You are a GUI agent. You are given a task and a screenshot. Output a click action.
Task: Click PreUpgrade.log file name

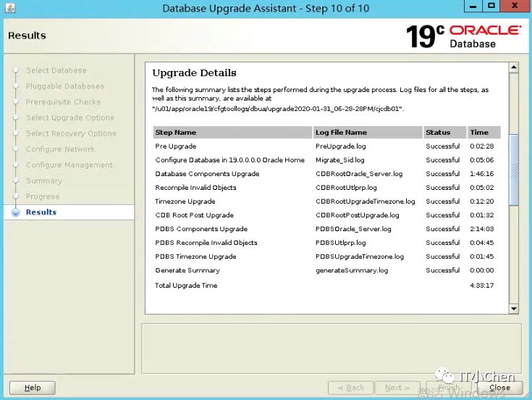[x=341, y=146]
